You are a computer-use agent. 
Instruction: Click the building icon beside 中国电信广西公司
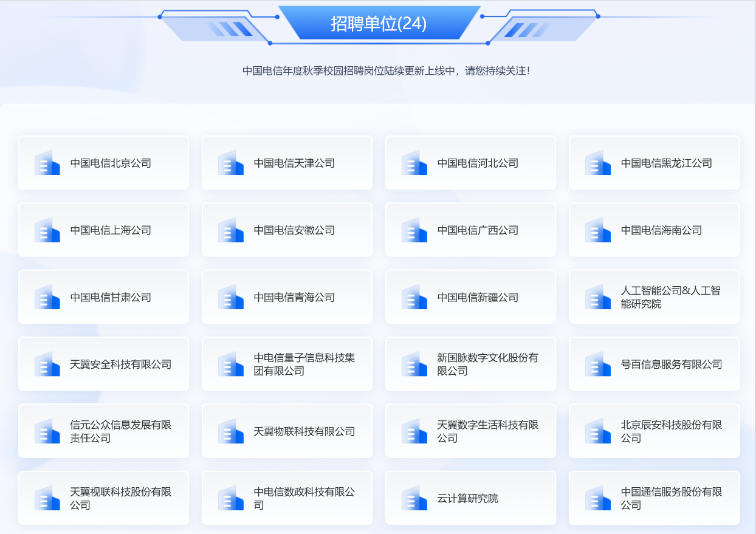pyautogui.click(x=414, y=230)
